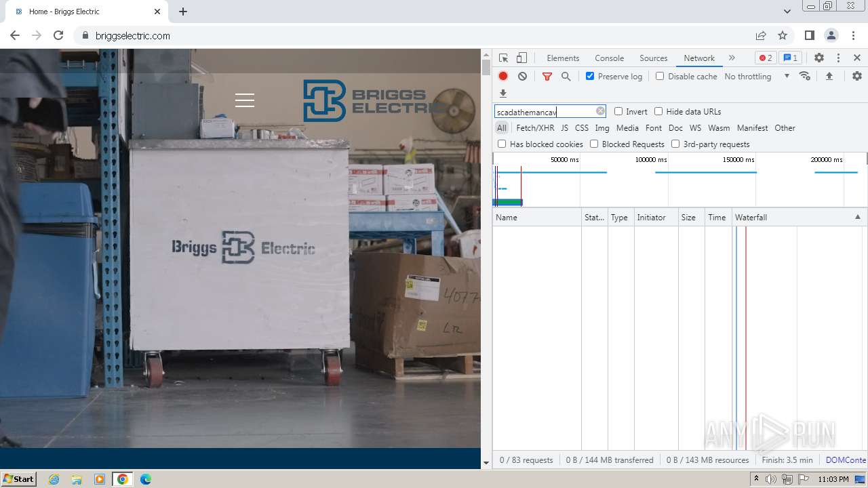Check Has blocked cookies option
The height and width of the screenshot is (488, 868).
502,144
